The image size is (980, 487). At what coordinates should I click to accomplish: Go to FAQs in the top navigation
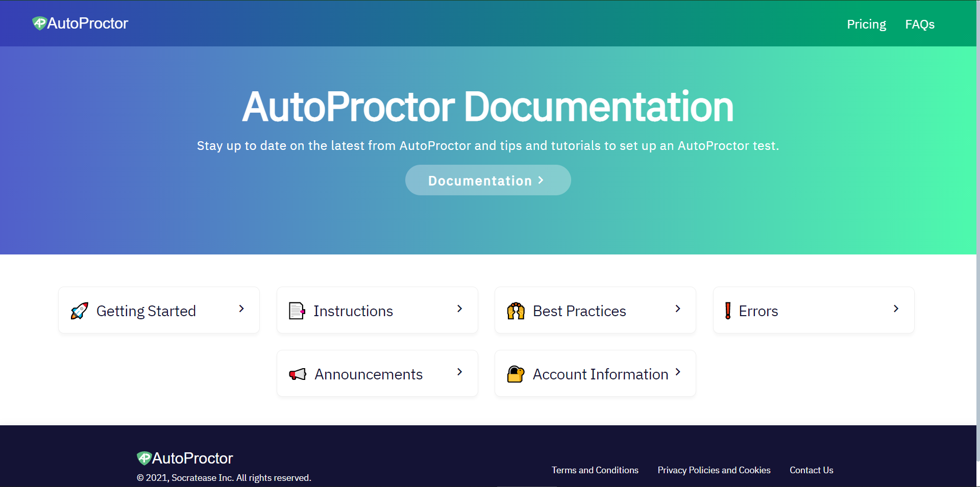click(x=920, y=24)
